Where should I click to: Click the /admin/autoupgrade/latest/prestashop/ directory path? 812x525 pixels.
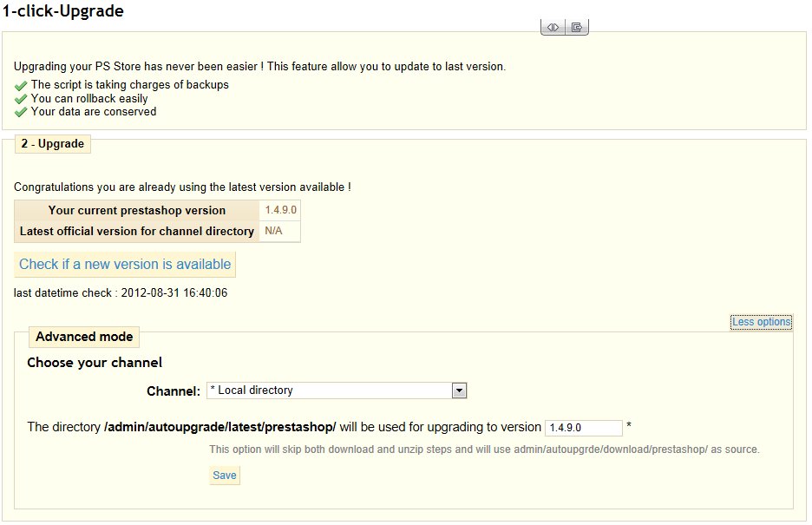pyautogui.click(x=220, y=427)
